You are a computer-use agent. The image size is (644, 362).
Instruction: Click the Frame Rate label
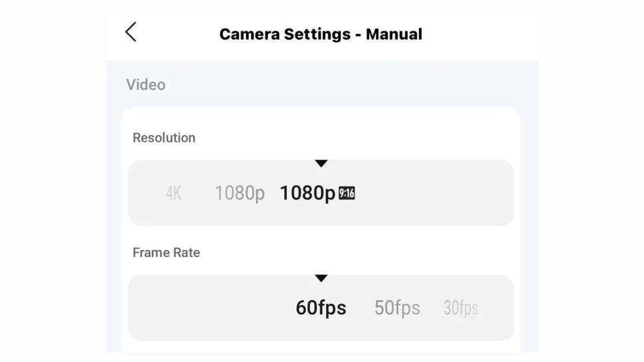click(166, 253)
